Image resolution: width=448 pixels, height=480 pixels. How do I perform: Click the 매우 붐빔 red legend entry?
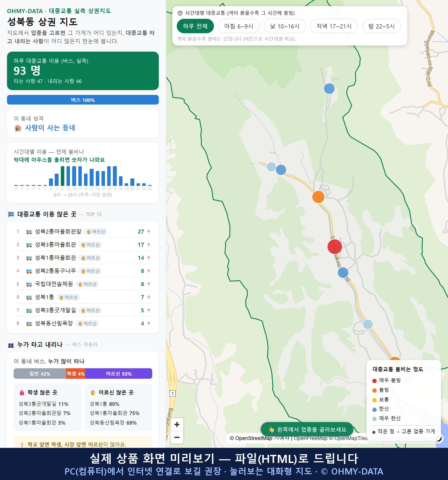[x=386, y=380]
